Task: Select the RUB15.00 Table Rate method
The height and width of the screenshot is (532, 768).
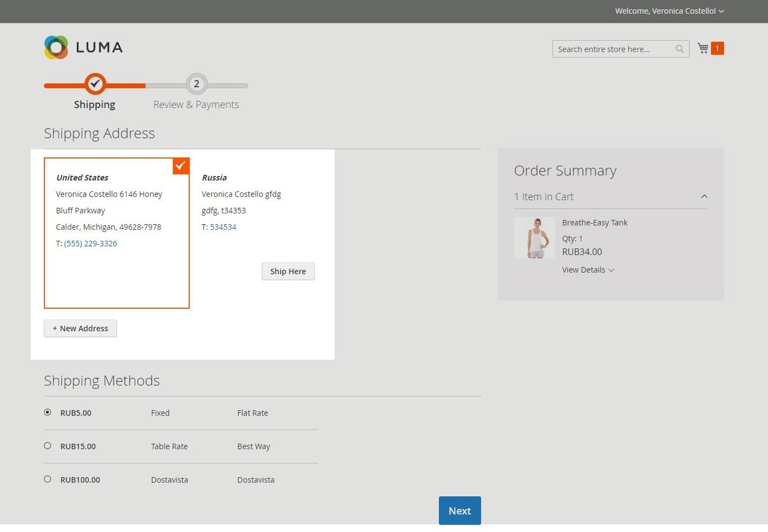Action: click(48, 445)
